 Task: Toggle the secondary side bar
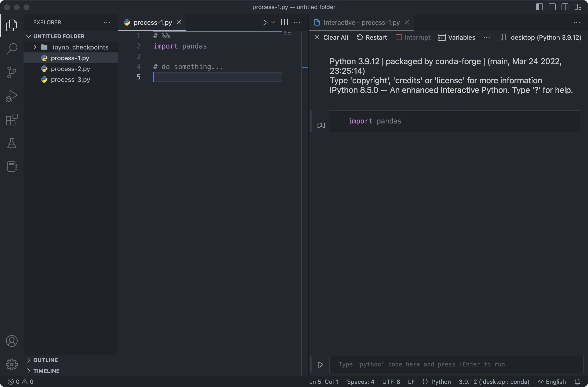[x=565, y=7]
